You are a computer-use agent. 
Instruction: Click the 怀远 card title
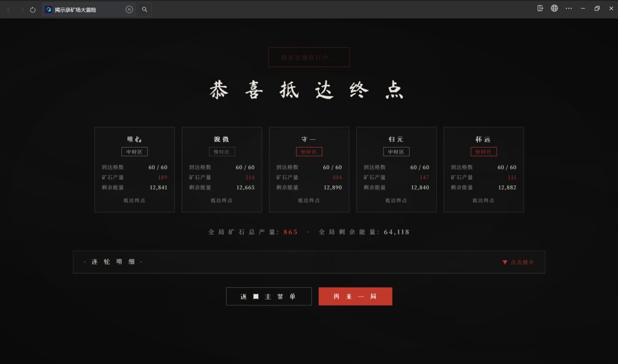pos(483,139)
